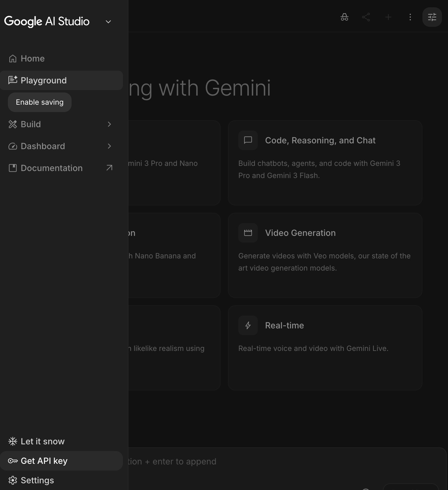This screenshot has width=448, height=490.
Task: Click the Video Generation clapperboard icon
Action: point(248,233)
